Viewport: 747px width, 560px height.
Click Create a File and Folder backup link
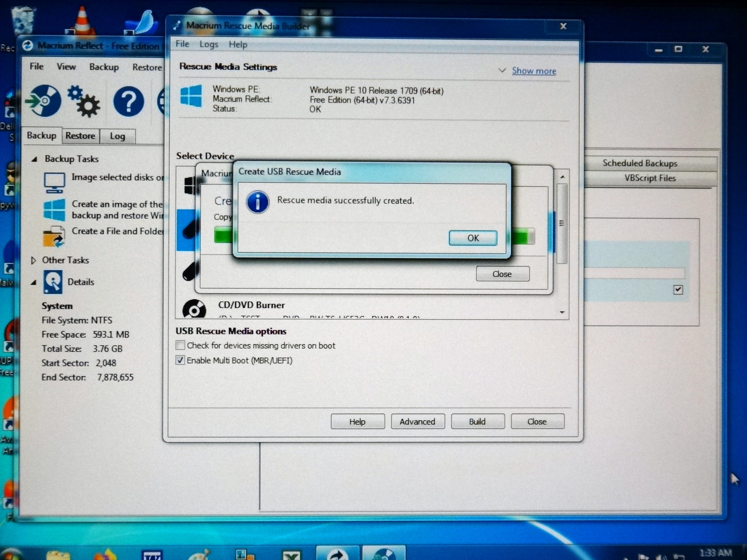118,231
